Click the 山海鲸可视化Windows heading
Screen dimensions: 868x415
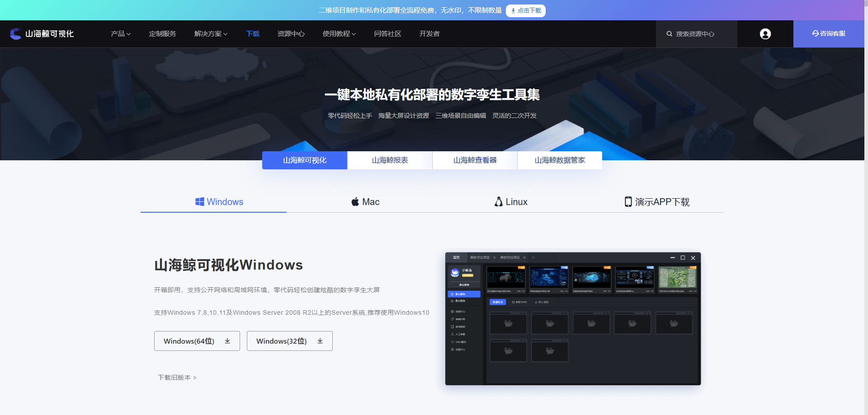tap(228, 265)
